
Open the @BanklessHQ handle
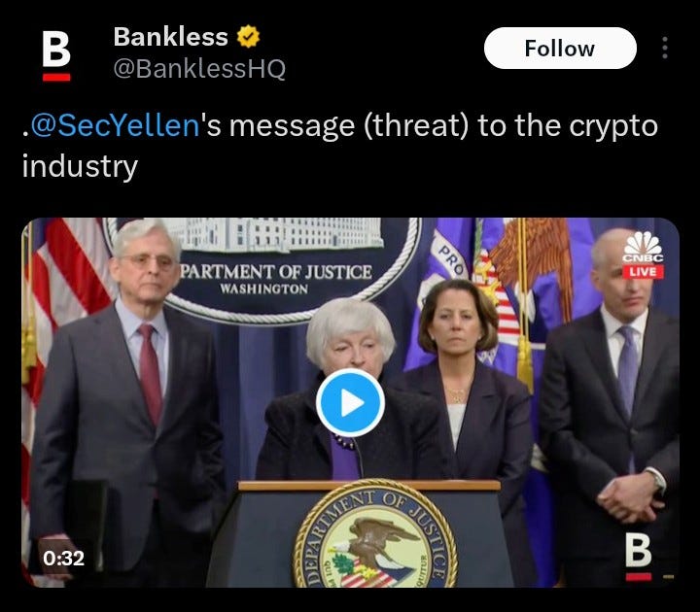point(199,69)
